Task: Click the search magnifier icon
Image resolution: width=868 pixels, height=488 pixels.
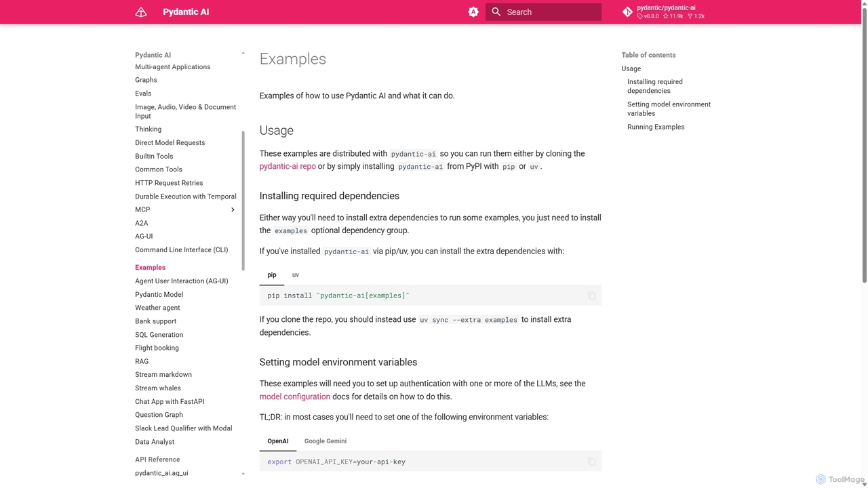Action: 496,12
